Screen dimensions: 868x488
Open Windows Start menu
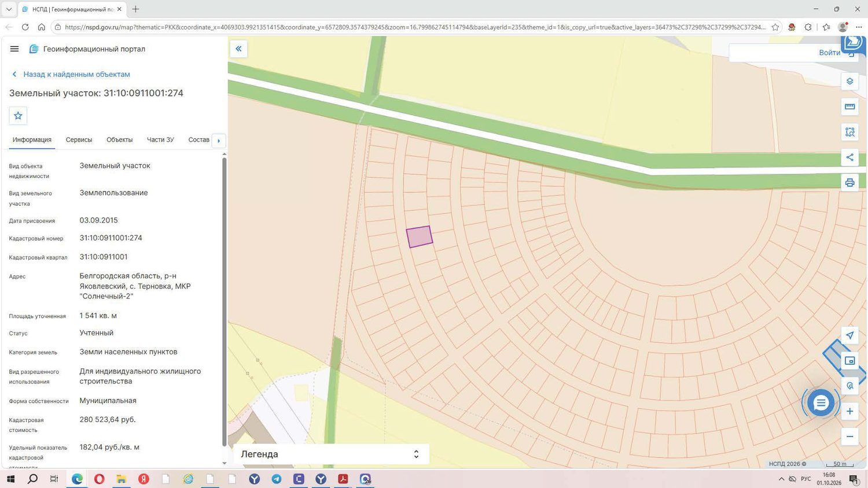click(10, 479)
